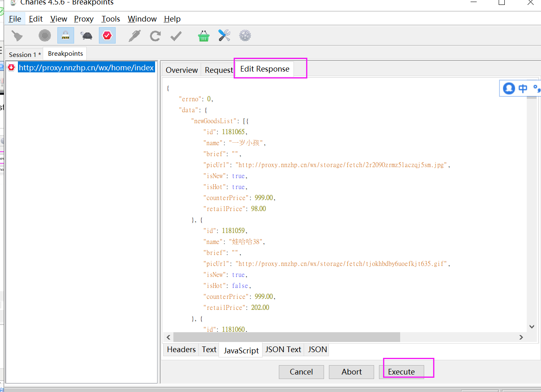
Task: Open the File menu
Action: coord(15,19)
